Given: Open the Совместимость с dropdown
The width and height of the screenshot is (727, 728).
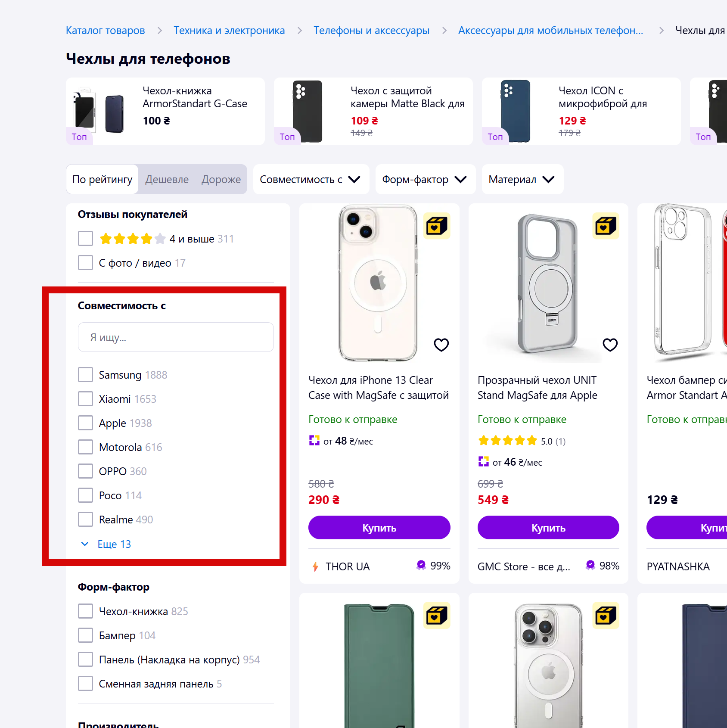Looking at the screenshot, I should pyautogui.click(x=311, y=179).
